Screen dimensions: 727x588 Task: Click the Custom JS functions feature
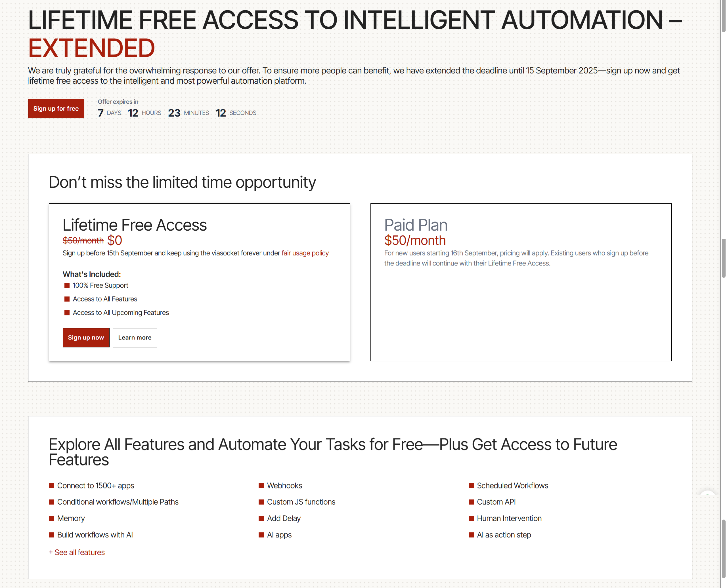301,501
